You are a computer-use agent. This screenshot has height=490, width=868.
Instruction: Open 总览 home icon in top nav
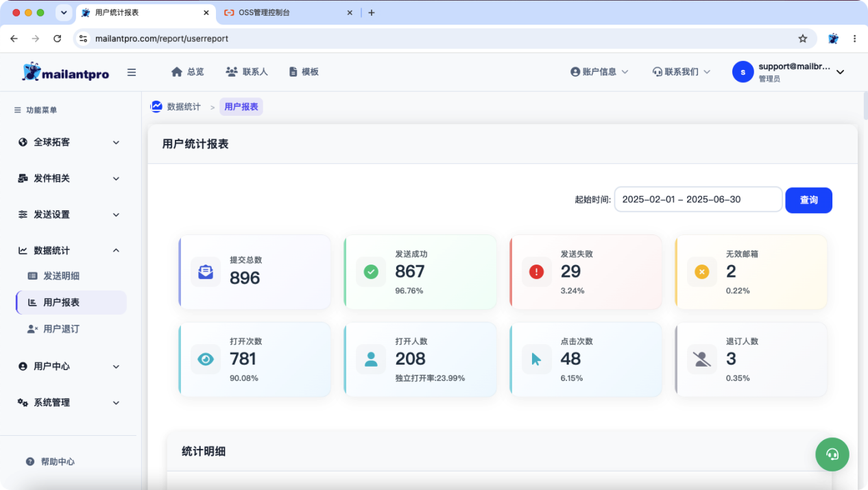[177, 72]
